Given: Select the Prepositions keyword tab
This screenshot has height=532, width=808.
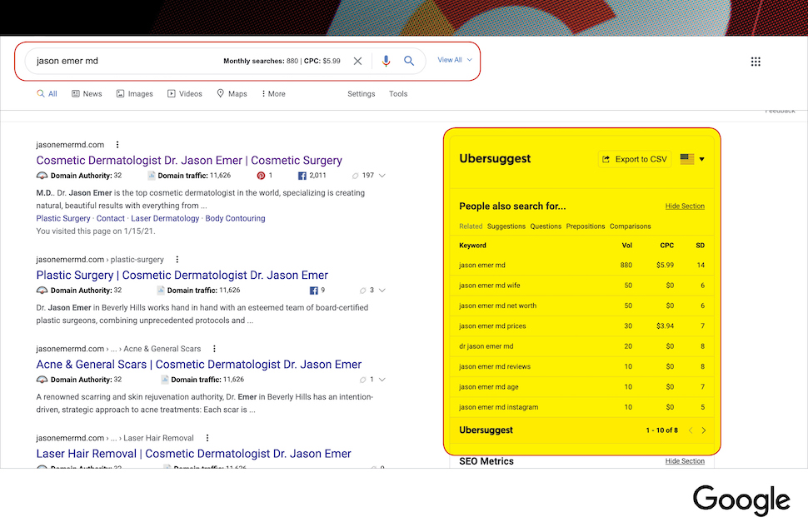Looking at the screenshot, I should click(586, 226).
